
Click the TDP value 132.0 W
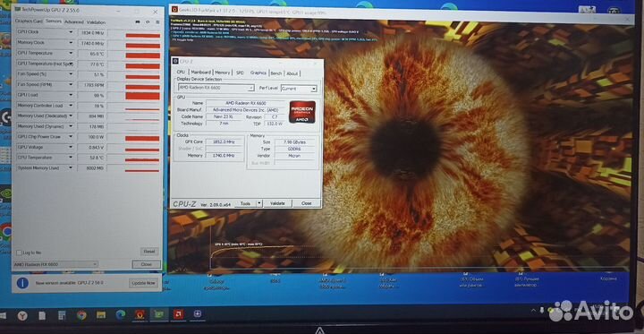275,124
